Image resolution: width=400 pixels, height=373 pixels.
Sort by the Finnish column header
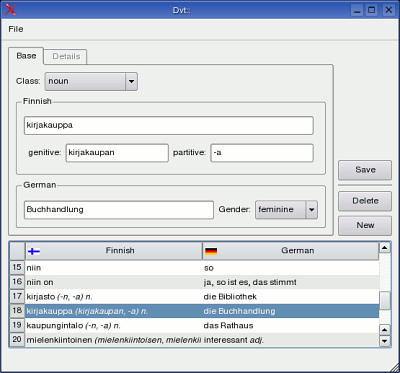pyautogui.click(x=114, y=251)
